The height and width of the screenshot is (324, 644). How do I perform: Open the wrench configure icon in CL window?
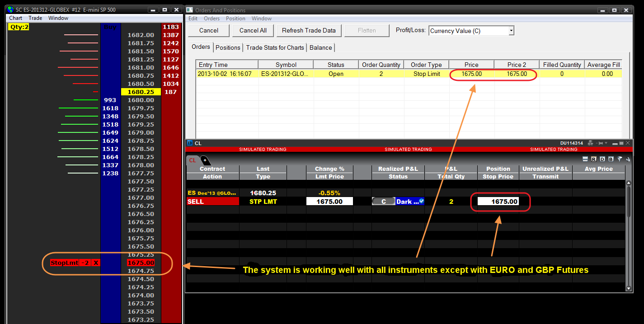point(628,159)
